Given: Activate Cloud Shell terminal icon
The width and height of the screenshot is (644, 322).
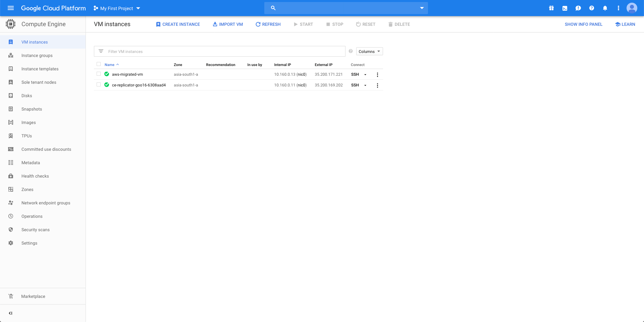Looking at the screenshot, I should coord(565,8).
